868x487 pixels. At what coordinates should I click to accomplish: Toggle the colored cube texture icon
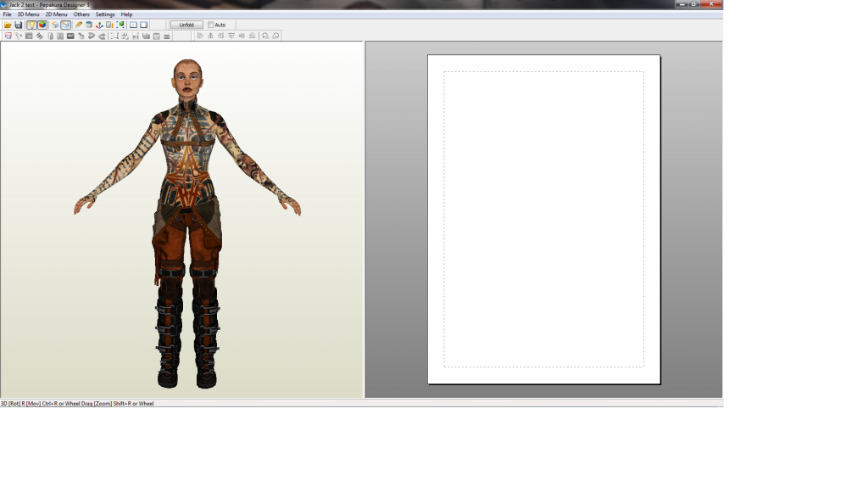pyautogui.click(x=42, y=25)
